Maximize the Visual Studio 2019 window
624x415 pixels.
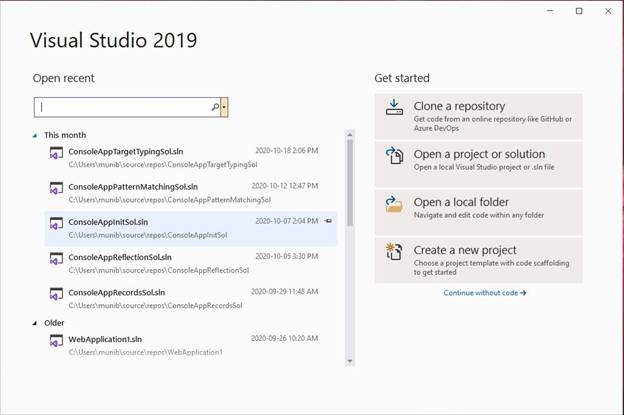(x=579, y=11)
